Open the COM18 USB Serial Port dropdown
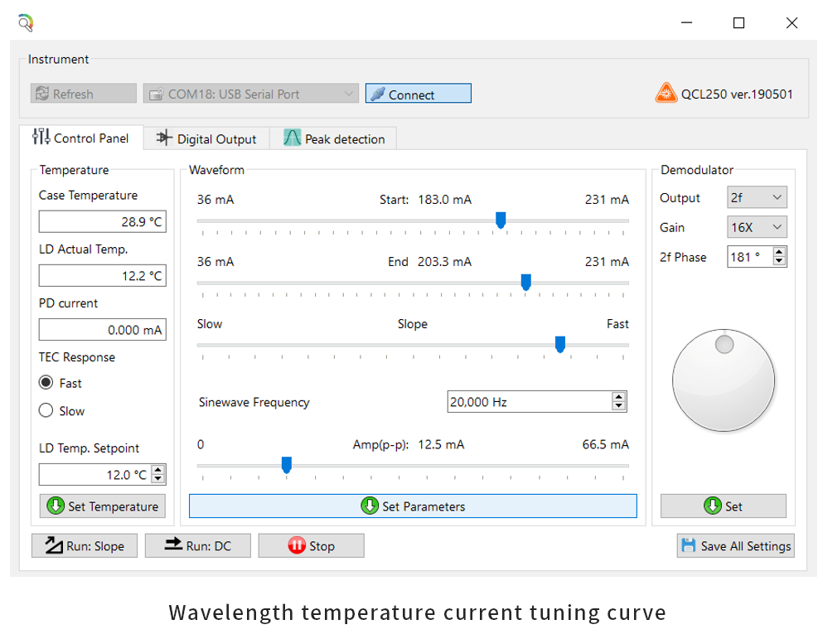Image resolution: width=823 pixels, height=644 pixels. [250, 94]
